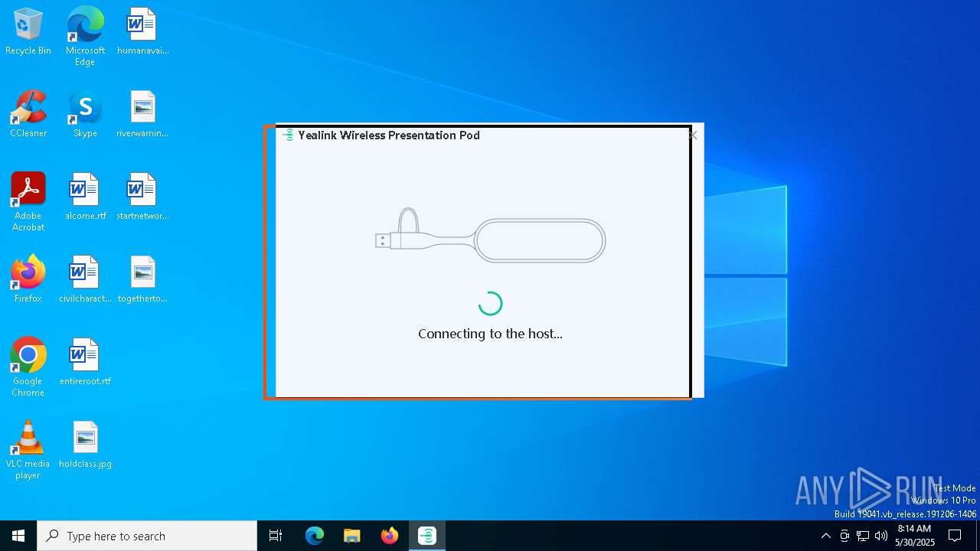Open Edge from the taskbar
980x551 pixels.
click(x=315, y=536)
